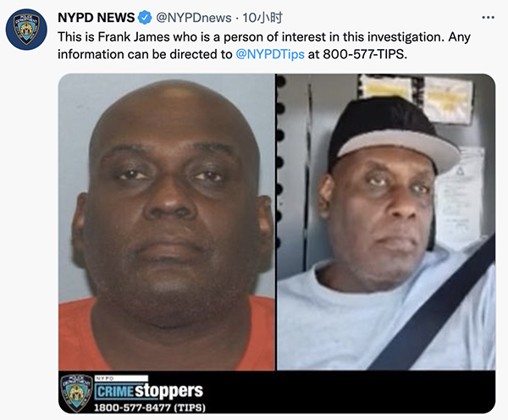The width and height of the screenshot is (508, 420).
Task: Click the 800-577-TIPS text in the tweet
Action: [x=365, y=54]
